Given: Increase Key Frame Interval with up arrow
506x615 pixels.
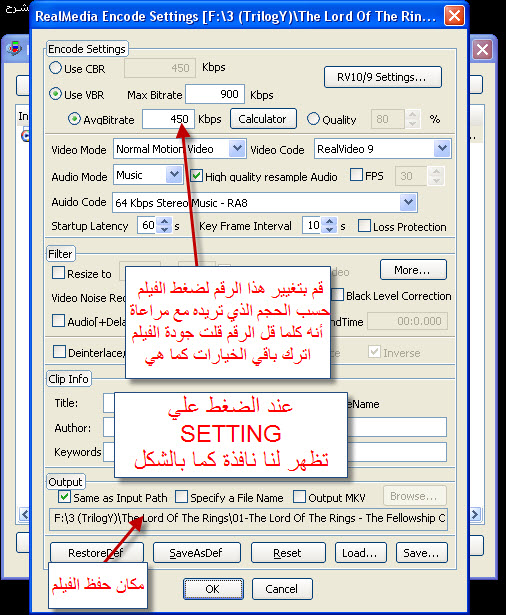Looking at the screenshot, I should 329,222.
